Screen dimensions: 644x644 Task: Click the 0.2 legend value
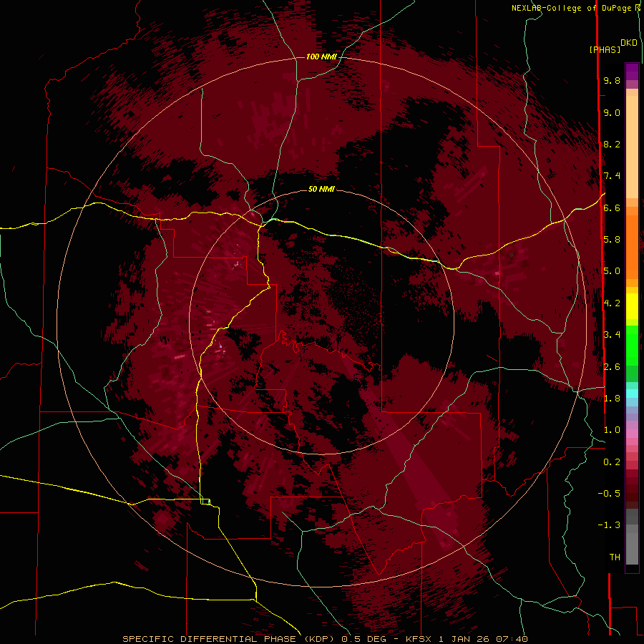(612, 462)
